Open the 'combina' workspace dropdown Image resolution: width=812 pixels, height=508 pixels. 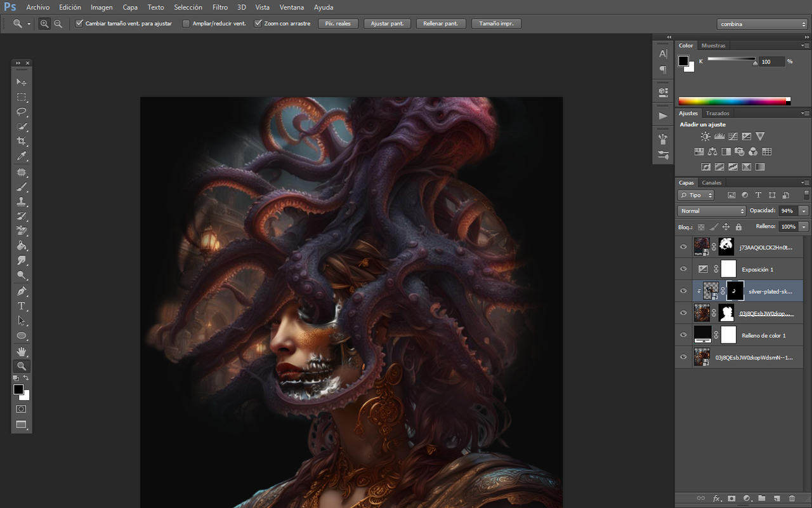pos(763,24)
